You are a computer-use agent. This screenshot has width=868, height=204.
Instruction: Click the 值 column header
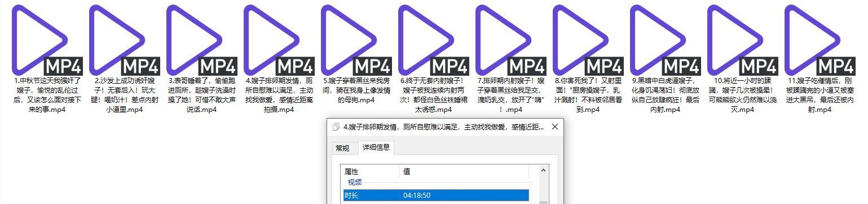pos(464,171)
